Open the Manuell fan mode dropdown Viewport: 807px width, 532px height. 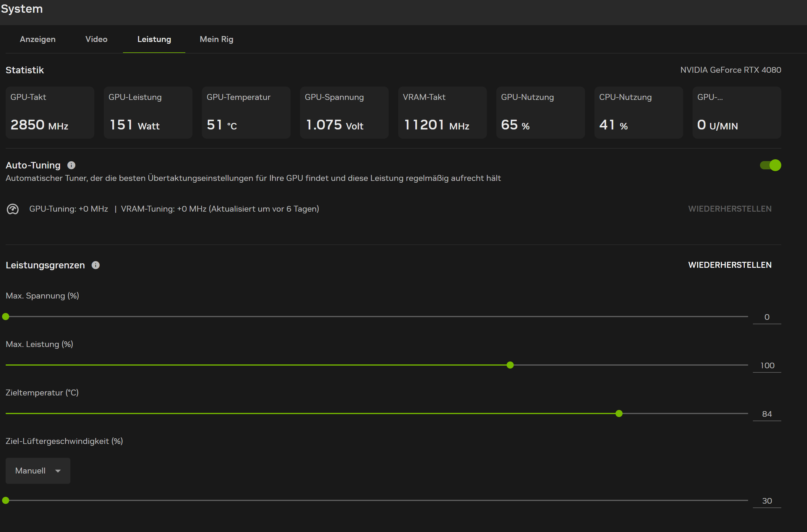pyautogui.click(x=38, y=471)
